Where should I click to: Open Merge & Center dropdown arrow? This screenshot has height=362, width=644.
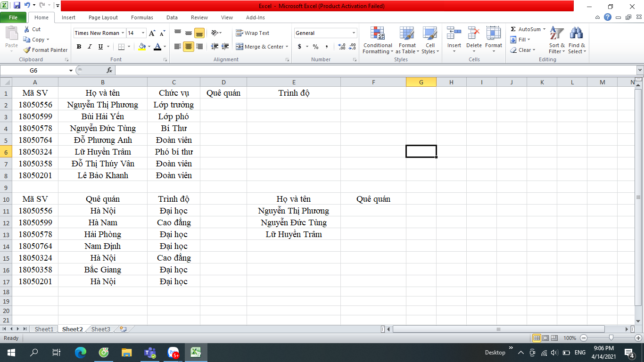[287, 47]
